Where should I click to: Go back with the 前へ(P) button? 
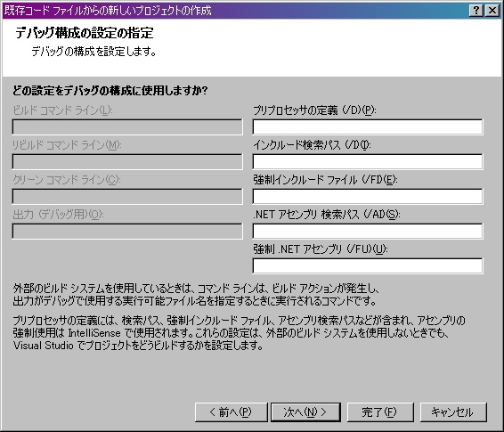231,412
